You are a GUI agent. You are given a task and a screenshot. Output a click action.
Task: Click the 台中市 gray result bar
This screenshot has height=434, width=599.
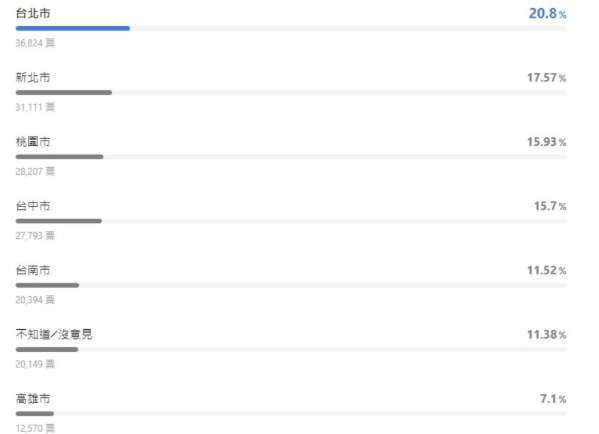(x=58, y=221)
